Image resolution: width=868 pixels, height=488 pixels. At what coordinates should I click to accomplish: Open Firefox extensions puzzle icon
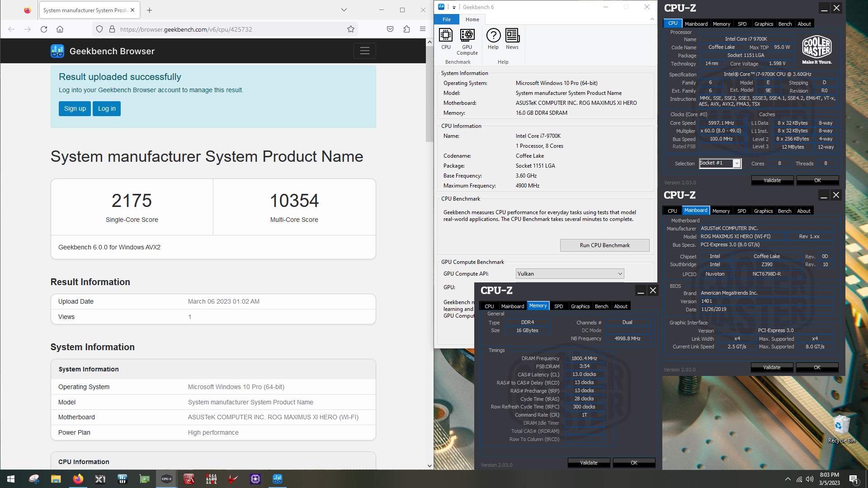click(x=406, y=29)
